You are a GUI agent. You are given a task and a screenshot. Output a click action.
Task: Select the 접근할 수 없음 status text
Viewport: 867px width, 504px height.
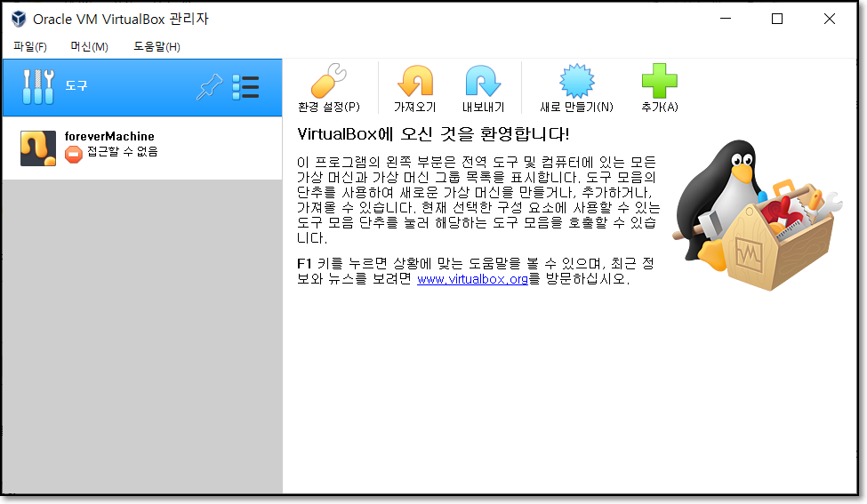(122, 151)
